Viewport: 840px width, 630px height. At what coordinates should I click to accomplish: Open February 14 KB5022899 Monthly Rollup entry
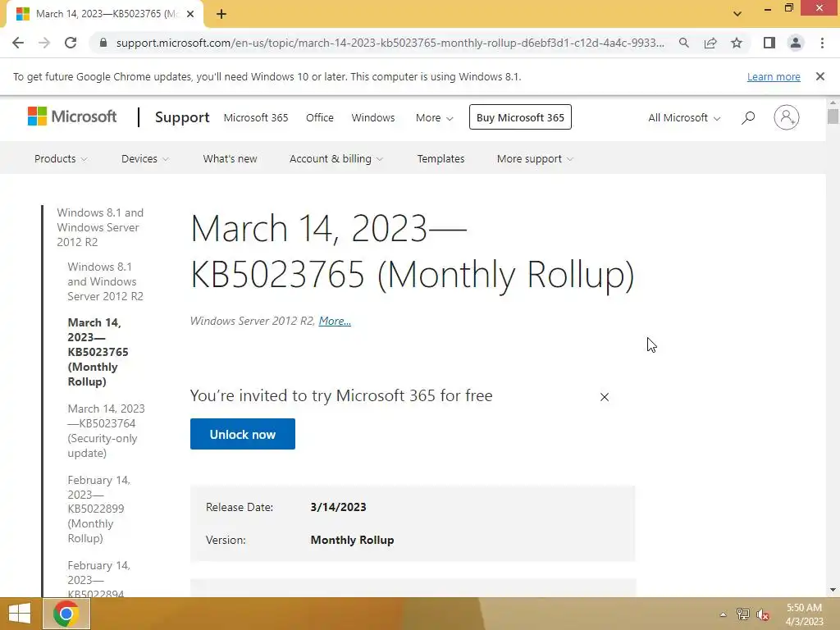[x=99, y=509]
